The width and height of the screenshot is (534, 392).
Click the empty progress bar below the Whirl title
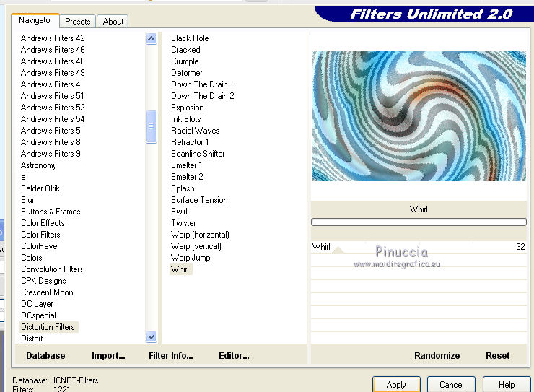[x=419, y=222]
